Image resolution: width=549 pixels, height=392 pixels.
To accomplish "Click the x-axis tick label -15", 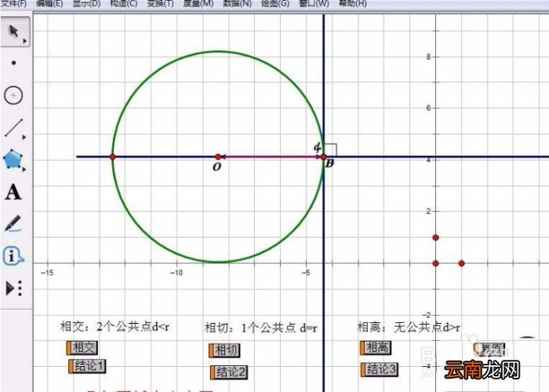I will (47, 273).
